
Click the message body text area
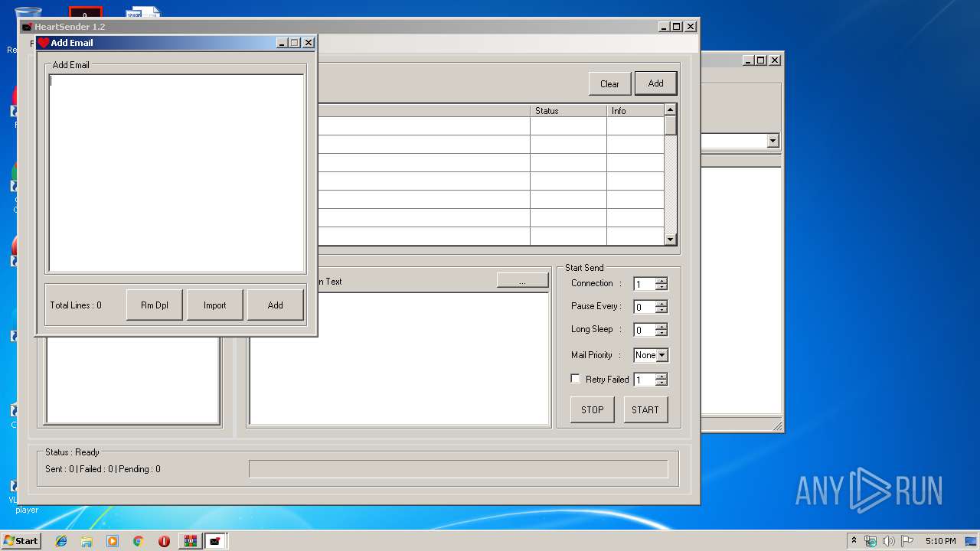click(x=399, y=358)
